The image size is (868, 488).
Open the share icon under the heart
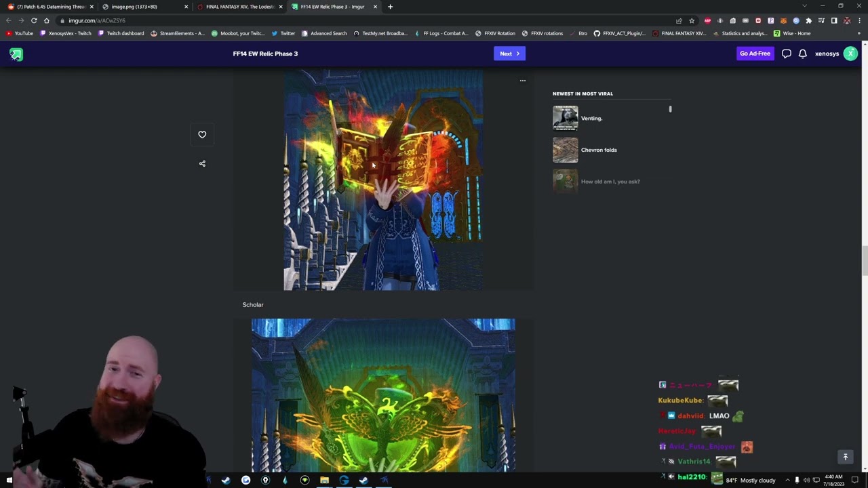click(x=202, y=163)
